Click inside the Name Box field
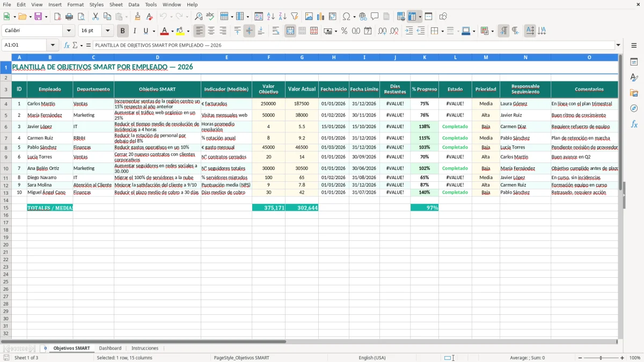 click(25, 45)
